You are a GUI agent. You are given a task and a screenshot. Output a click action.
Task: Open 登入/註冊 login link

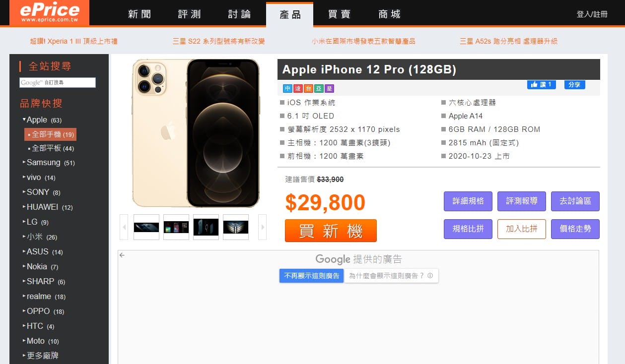[592, 14]
